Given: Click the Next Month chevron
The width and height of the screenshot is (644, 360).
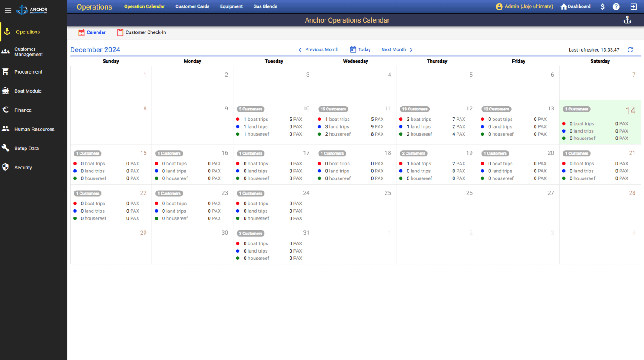Looking at the screenshot, I should coord(411,49).
